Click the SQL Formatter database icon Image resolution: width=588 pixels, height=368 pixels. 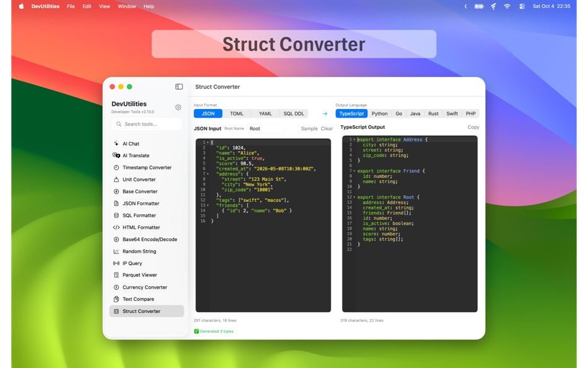(116, 216)
